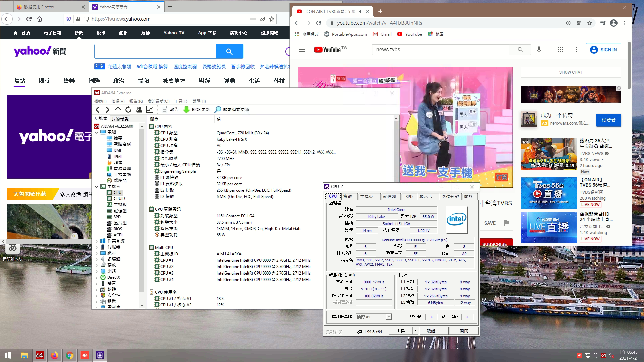
Task: Open CPU-Z from Windows taskbar
Action: [100, 355]
